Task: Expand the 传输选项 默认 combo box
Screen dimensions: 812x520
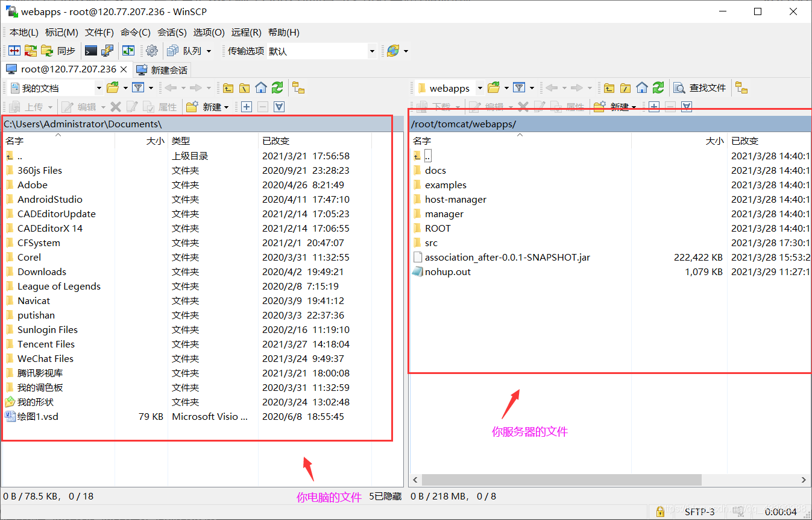Action: click(x=371, y=51)
